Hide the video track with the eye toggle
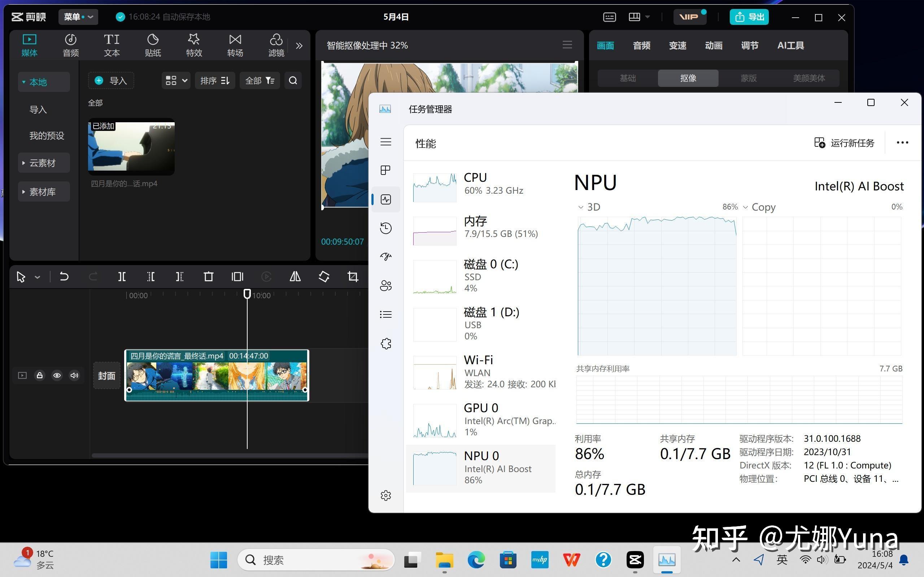924x577 pixels. coord(57,375)
